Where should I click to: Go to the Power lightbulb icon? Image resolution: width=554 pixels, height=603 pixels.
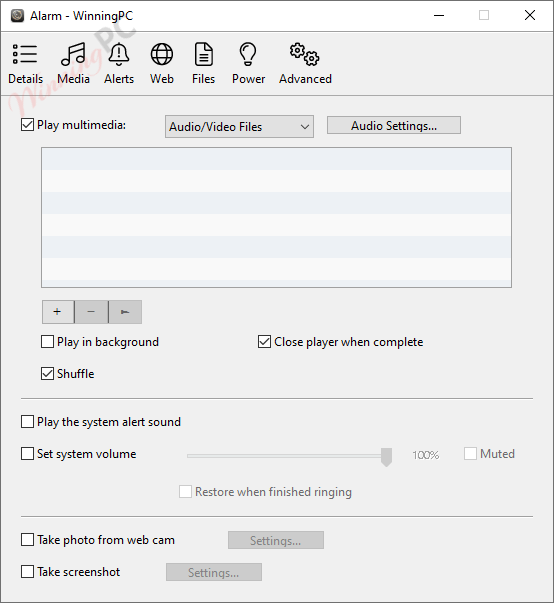tap(248, 54)
